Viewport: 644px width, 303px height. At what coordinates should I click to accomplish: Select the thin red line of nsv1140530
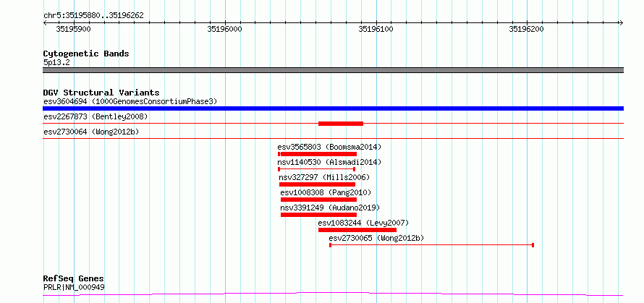coord(316,169)
